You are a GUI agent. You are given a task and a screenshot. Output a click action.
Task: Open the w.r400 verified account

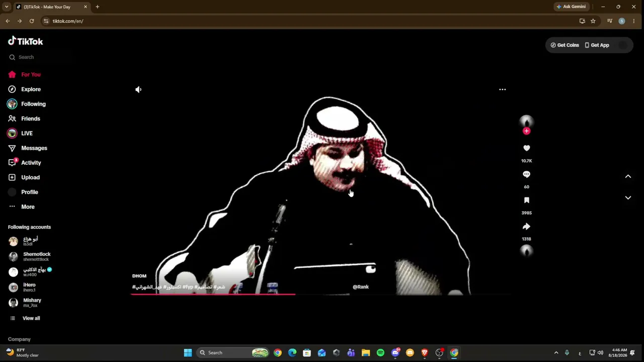[30, 272]
